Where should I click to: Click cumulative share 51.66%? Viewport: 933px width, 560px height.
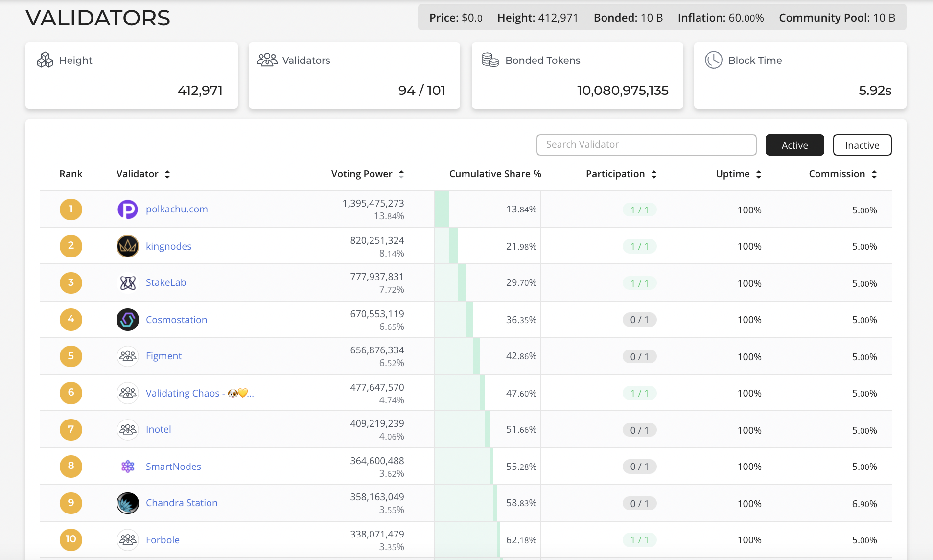click(521, 430)
